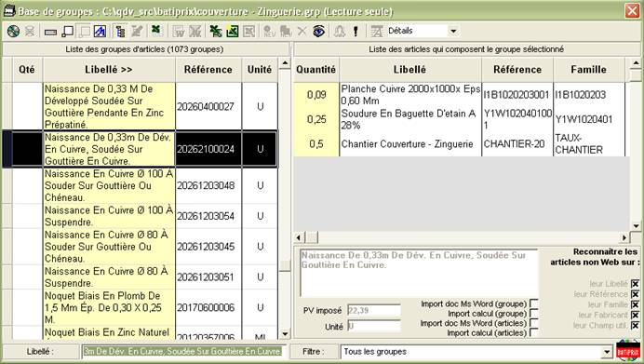Click the up arrow of the groups list scrollbar

285,63
